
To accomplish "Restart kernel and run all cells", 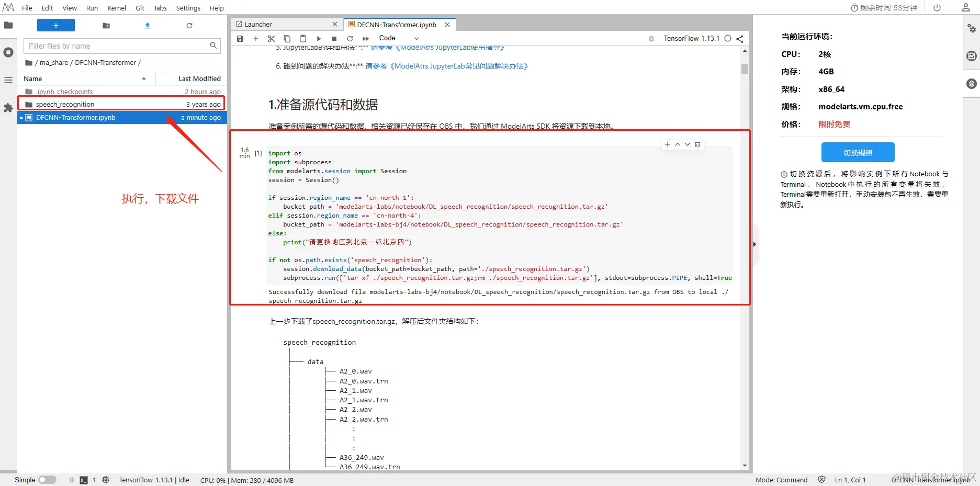I will coord(366,38).
